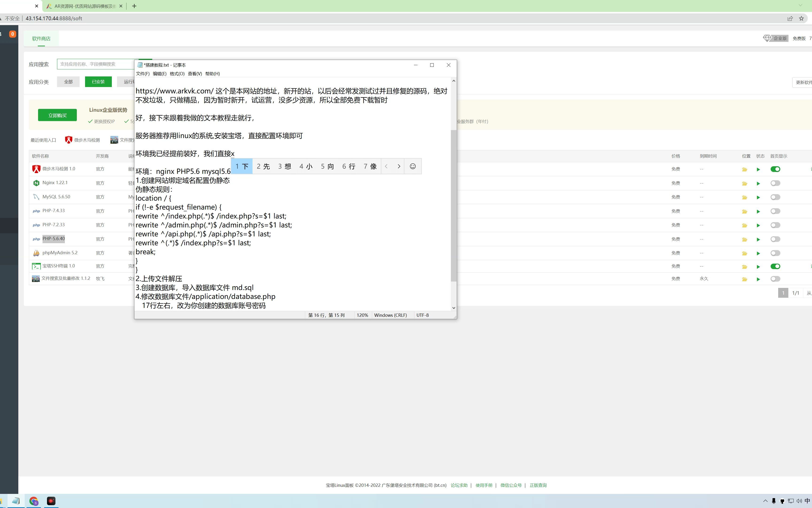Viewport: 812px width, 508px height.
Task: Choose IME candidate 3 想
Action: (285, 166)
